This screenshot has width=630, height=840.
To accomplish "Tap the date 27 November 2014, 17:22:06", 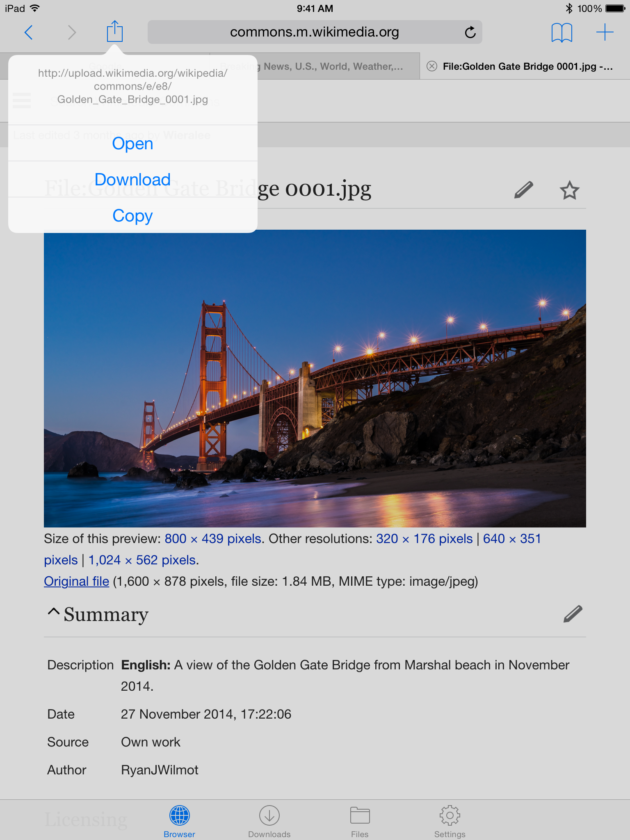I will tap(206, 714).
